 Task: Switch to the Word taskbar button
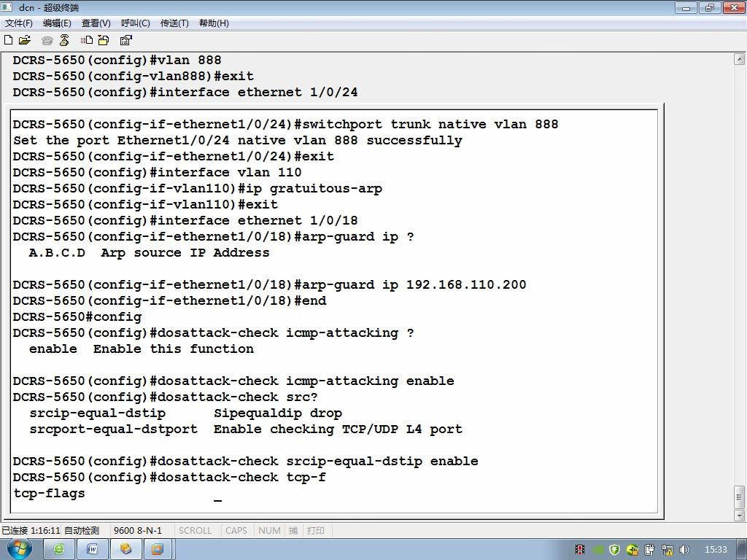click(x=92, y=549)
